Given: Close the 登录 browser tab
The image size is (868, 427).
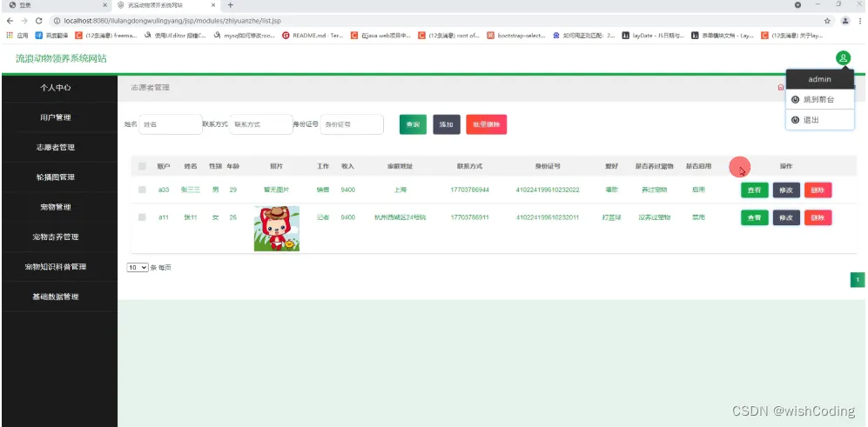Looking at the screenshot, I should pos(105,5).
